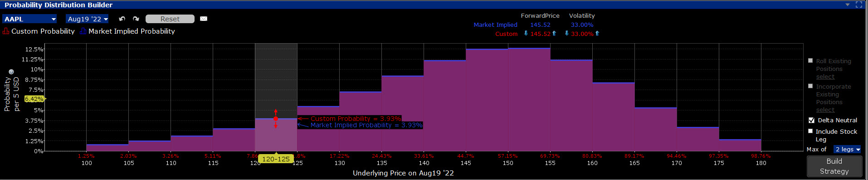The width and height of the screenshot is (868, 180).
Task: Click the redo arrow icon
Action: [x=136, y=19]
